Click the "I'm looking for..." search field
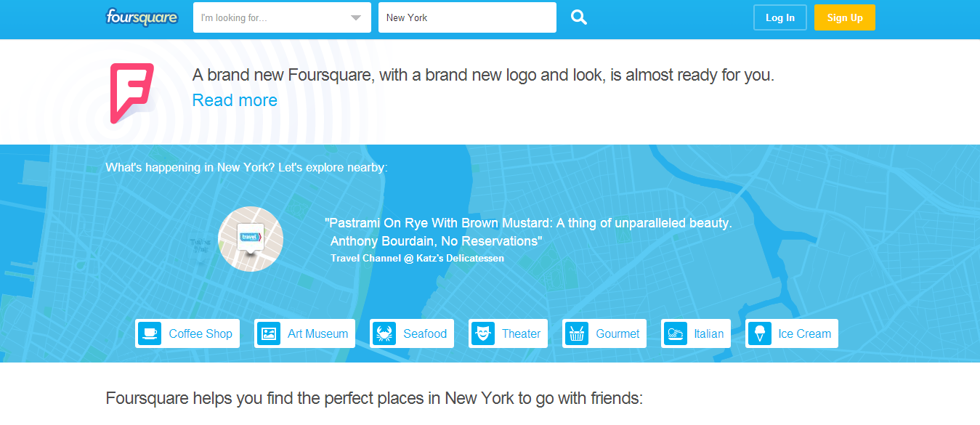980x425 pixels. pos(269,18)
